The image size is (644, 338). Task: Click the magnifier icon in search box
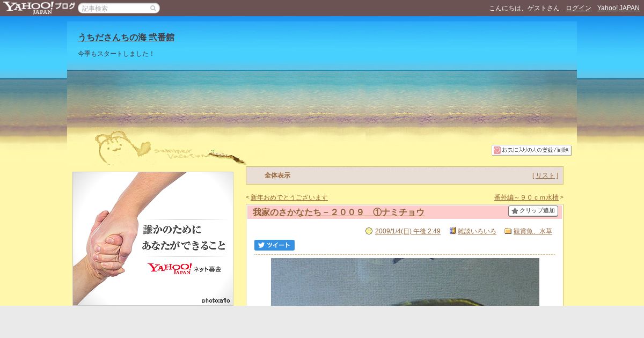tap(153, 8)
